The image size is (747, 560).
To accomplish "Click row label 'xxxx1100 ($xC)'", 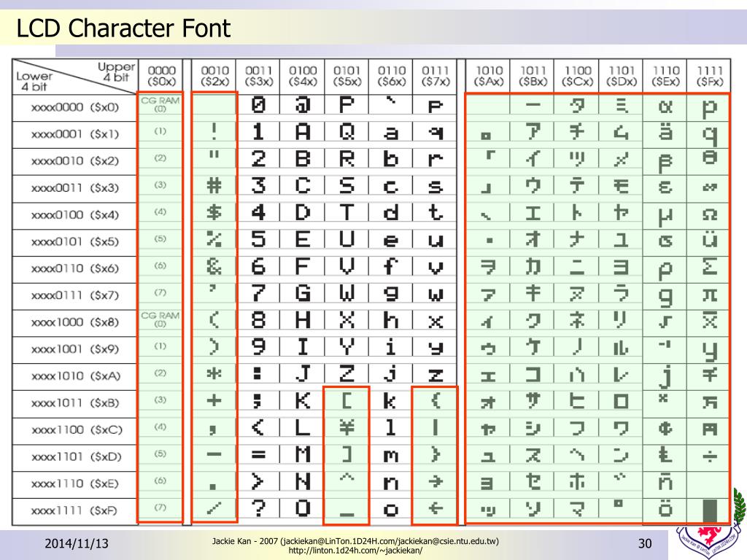I will coord(77,430).
